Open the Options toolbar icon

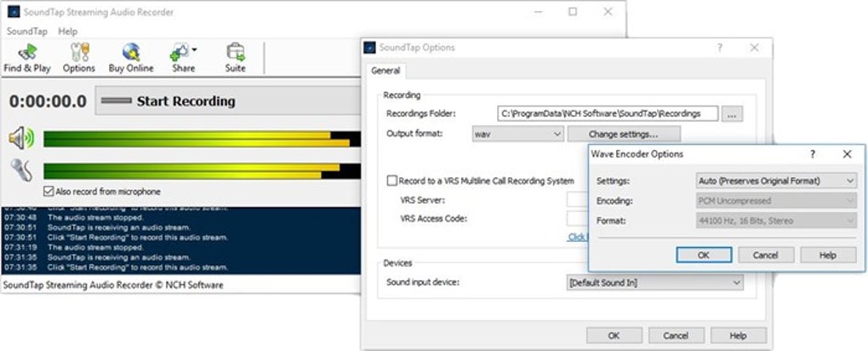79,53
